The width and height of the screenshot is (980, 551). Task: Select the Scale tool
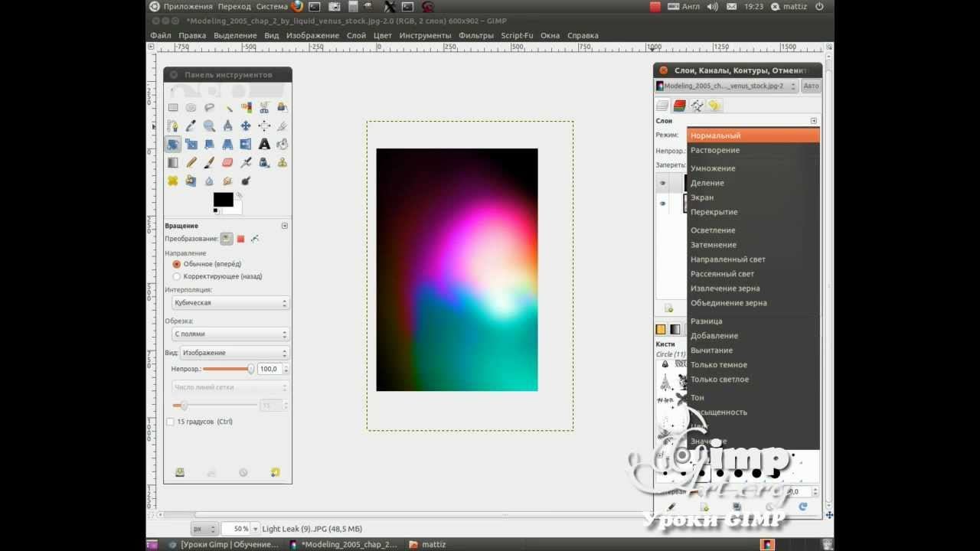pyautogui.click(x=191, y=144)
